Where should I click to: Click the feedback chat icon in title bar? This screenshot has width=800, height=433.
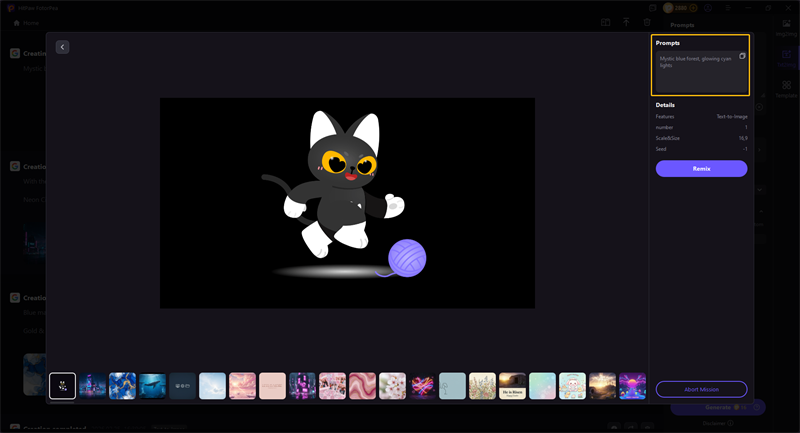653,8
